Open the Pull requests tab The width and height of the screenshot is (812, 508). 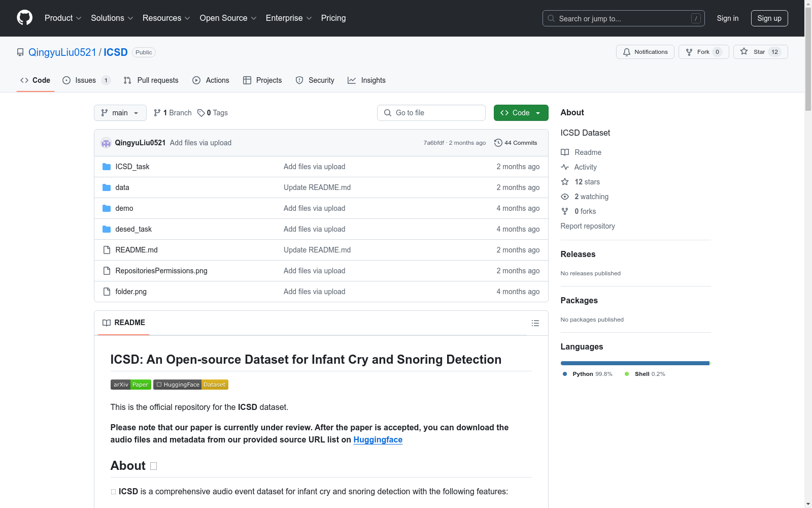click(x=151, y=80)
